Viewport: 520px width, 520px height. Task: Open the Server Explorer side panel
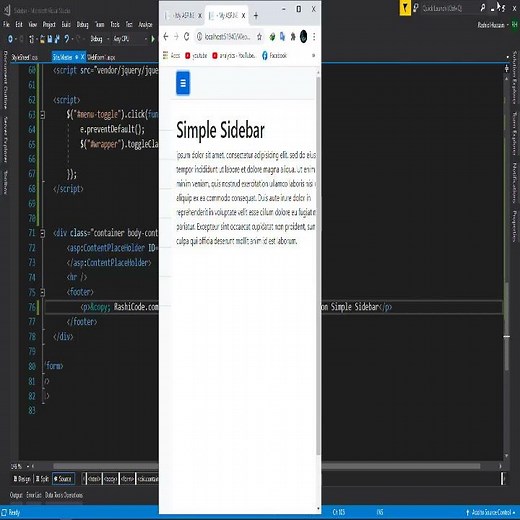5,139
